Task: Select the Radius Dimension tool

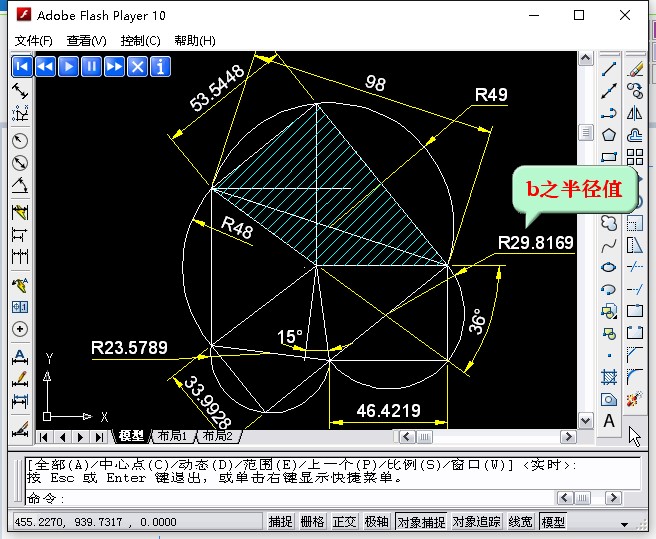Action: (x=20, y=141)
